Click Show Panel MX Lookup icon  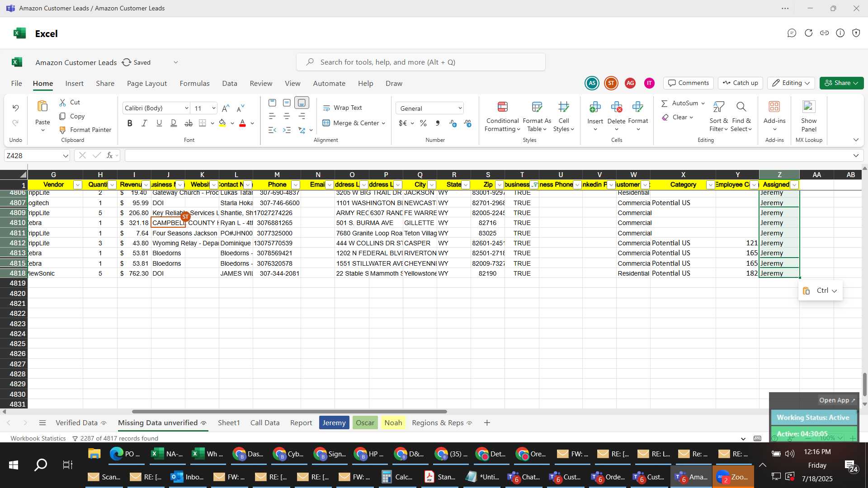tap(809, 107)
